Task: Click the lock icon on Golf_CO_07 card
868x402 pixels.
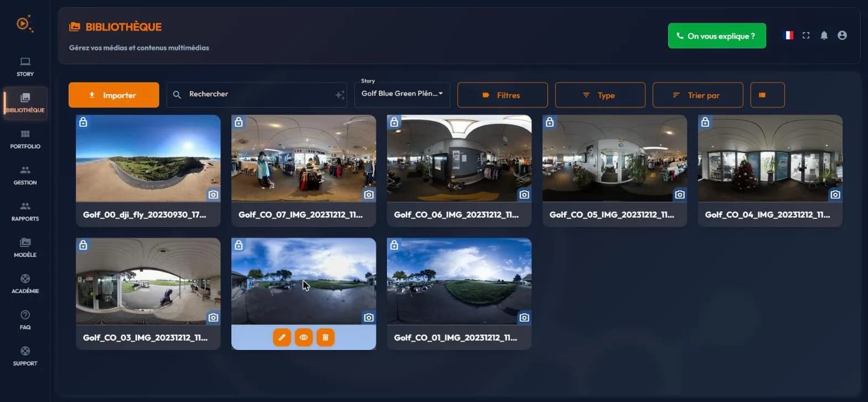Action: point(239,122)
